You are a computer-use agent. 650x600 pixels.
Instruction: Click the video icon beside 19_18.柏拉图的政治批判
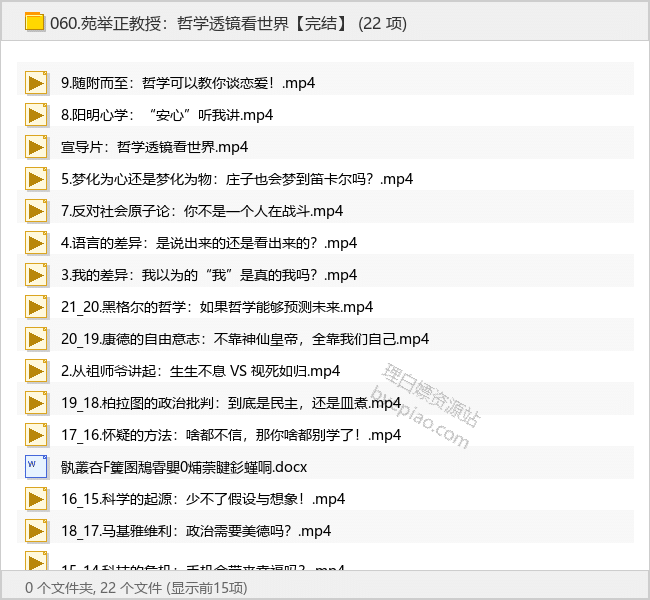pos(36,403)
